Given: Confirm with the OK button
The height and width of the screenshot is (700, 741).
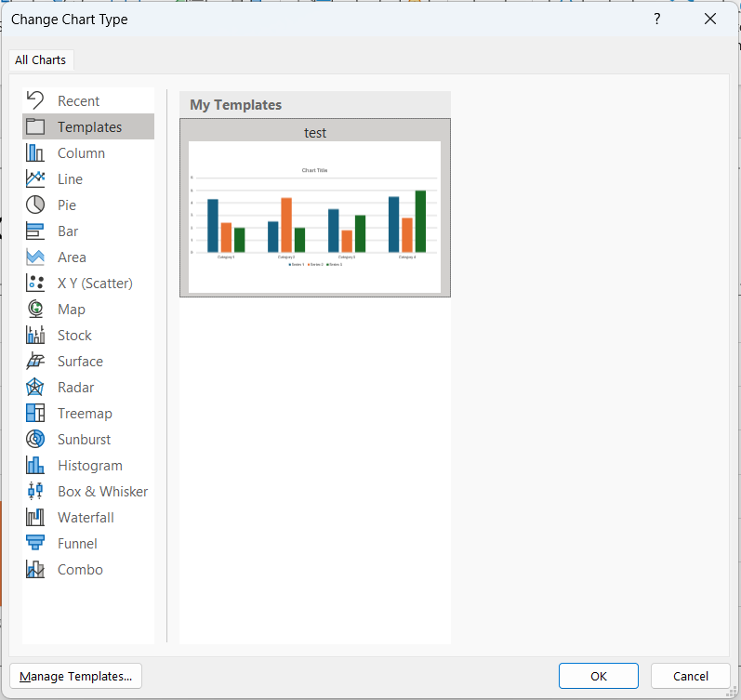Looking at the screenshot, I should pyautogui.click(x=598, y=676).
